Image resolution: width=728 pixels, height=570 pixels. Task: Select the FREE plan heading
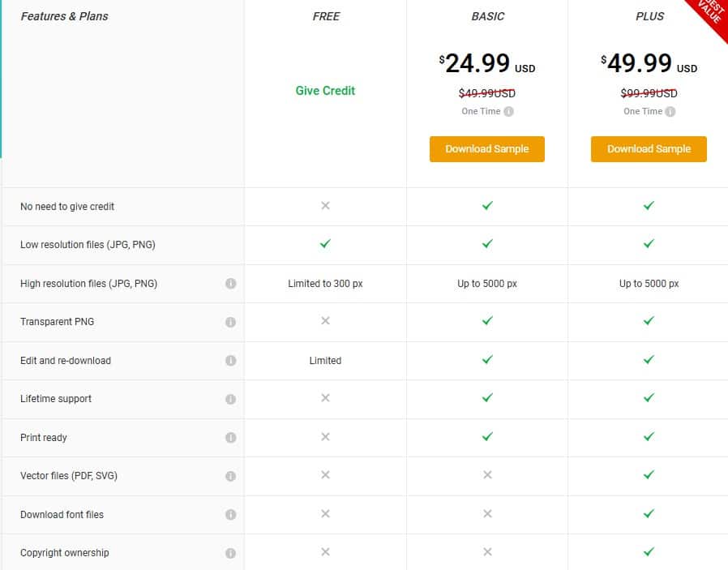click(326, 16)
